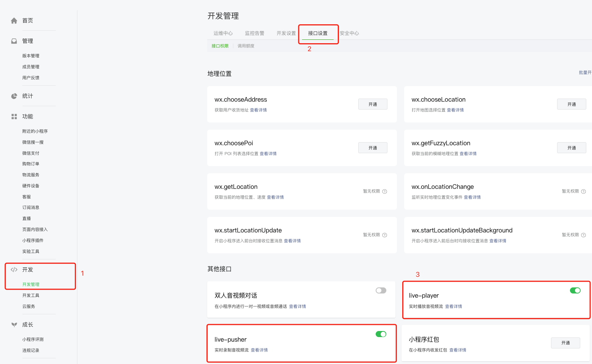Viewport: 592px width, 364px height.
Task: Enable the 双人音视频对话 toggle
Action: [x=381, y=290]
